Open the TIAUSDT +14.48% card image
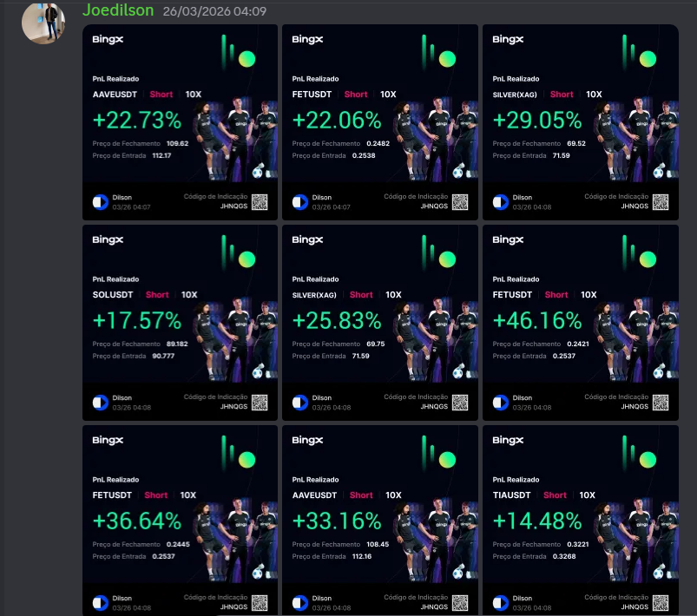This screenshot has height=616, width=697. (x=581, y=521)
